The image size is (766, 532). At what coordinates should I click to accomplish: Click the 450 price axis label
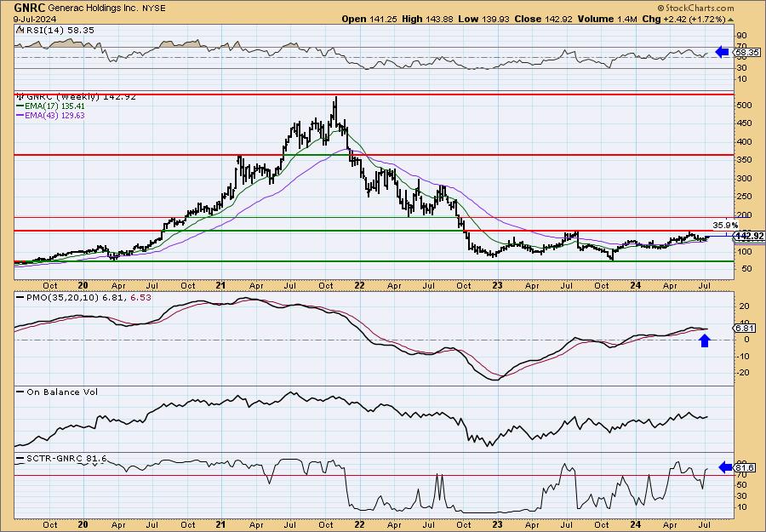[744, 123]
